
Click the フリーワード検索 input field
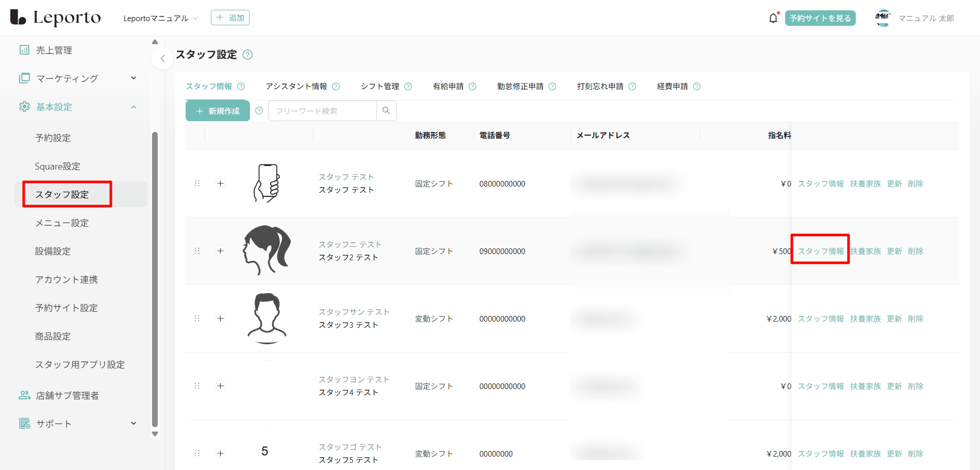pyautogui.click(x=322, y=111)
